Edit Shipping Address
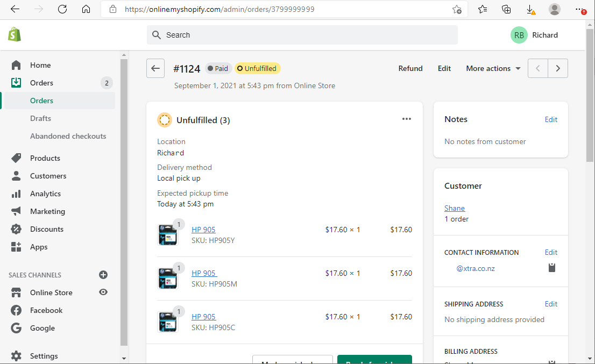The width and height of the screenshot is (595, 364). point(551,304)
